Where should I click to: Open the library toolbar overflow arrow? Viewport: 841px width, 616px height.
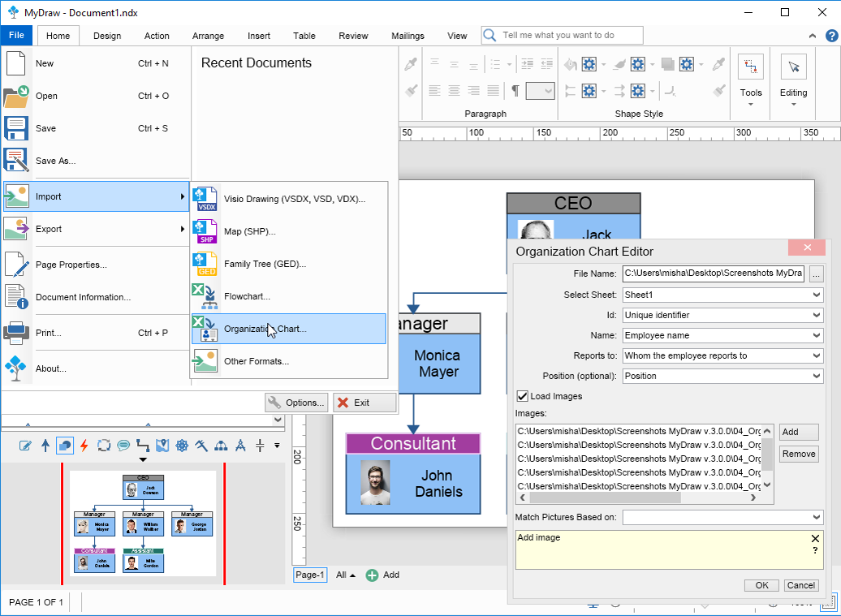(x=278, y=446)
